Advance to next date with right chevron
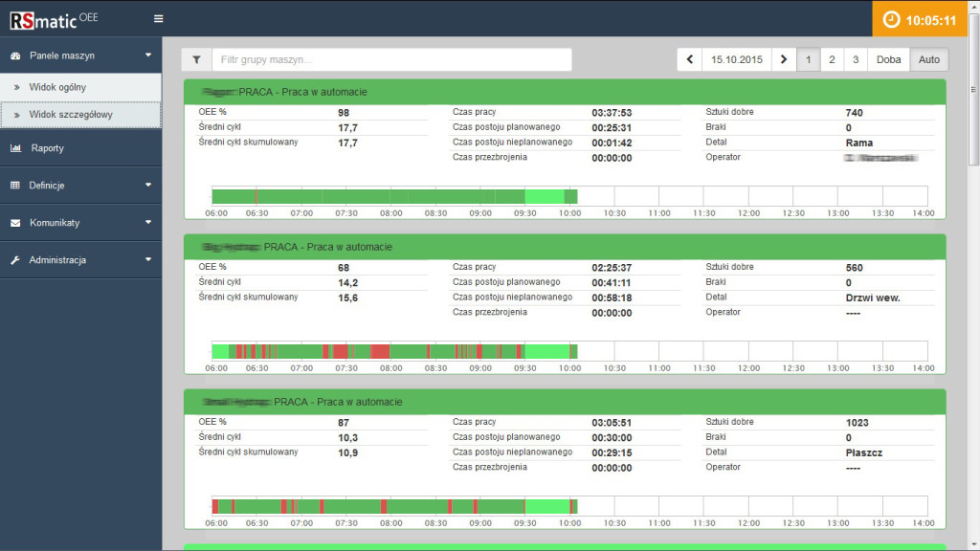 tap(783, 60)
